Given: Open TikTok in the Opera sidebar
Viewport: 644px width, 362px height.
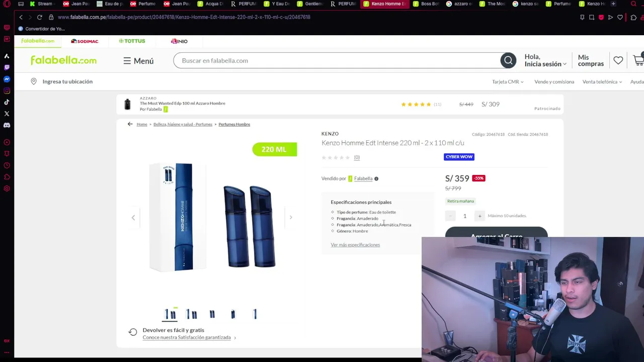Looking at the screenshot, I should tap(7, 102).
